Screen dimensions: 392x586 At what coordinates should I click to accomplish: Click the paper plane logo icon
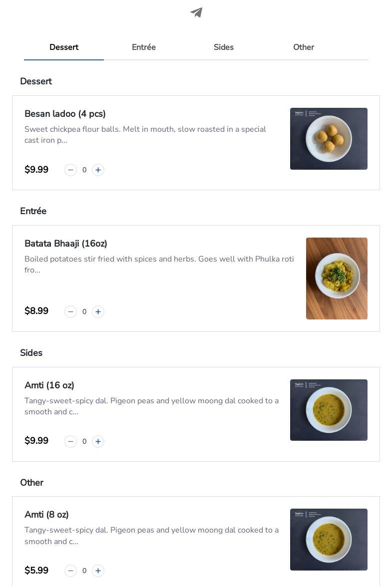pos(196,12)
